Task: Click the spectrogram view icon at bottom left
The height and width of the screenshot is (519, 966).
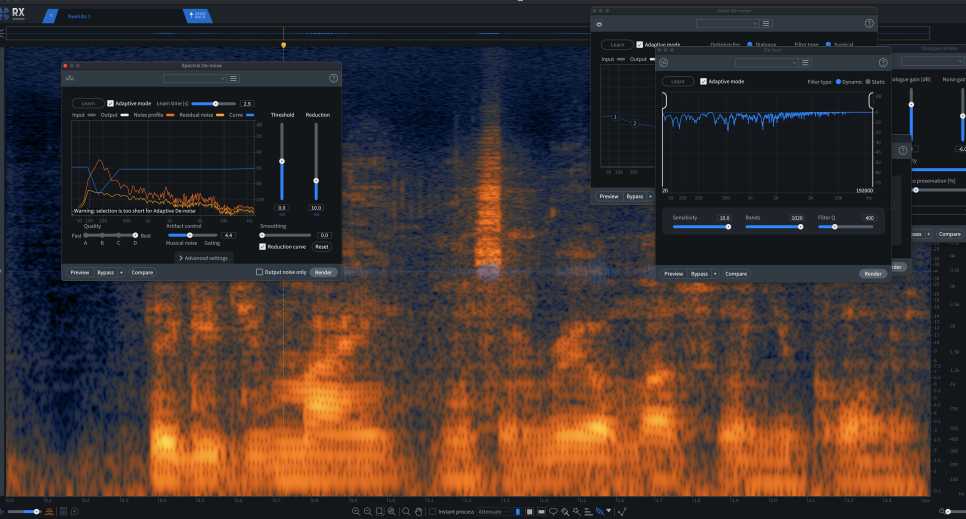Action: (49, 512)
